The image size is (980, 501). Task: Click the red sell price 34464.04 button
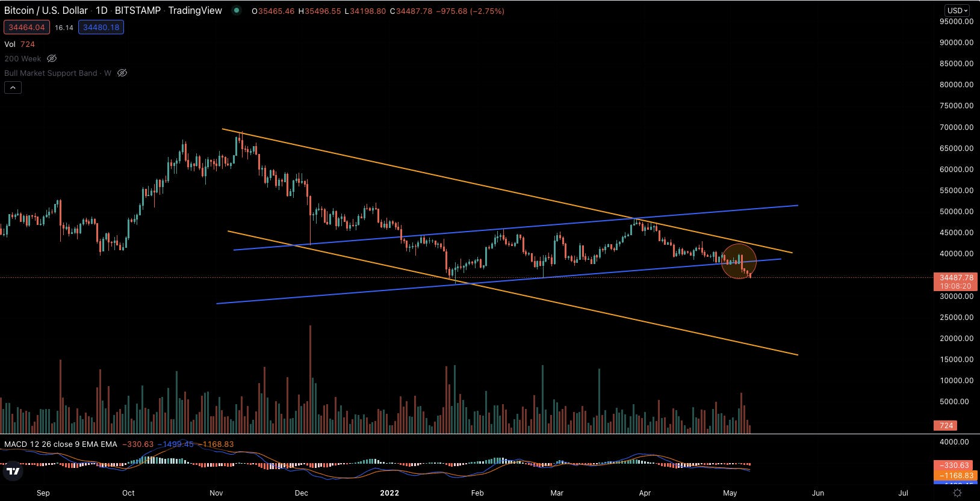[26, 27]
